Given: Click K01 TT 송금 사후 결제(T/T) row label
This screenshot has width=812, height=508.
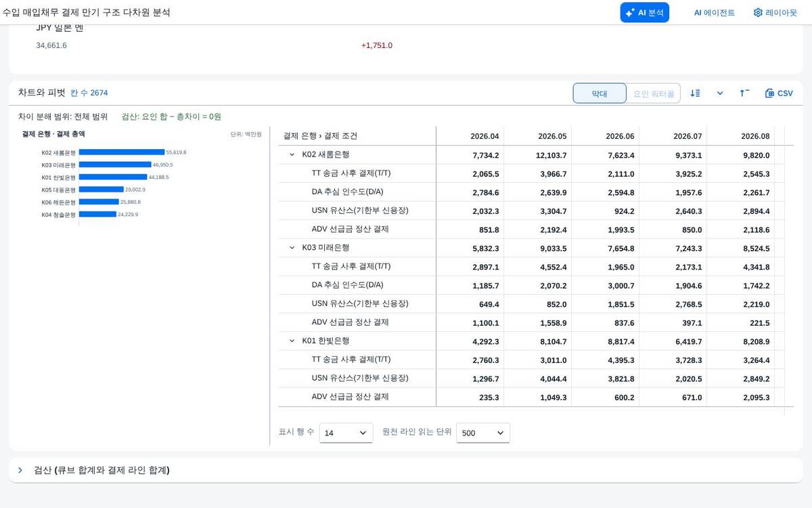Looking at the screenshot, I should (351, 360).
